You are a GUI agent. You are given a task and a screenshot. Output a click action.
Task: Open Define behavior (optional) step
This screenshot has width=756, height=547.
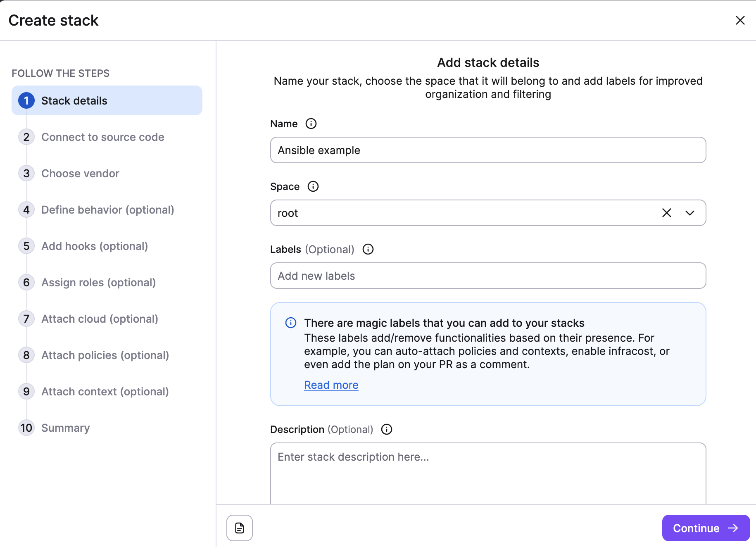(x=96, y=209)
